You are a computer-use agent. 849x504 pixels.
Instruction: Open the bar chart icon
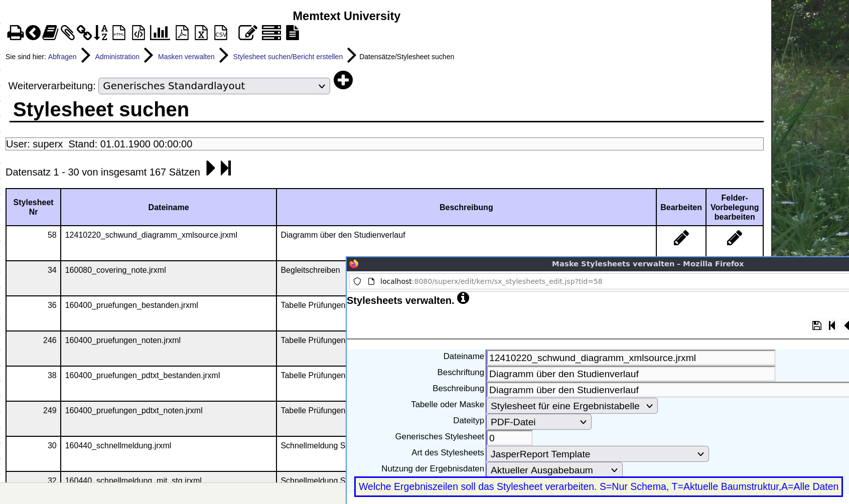click(x=160, y=33)
